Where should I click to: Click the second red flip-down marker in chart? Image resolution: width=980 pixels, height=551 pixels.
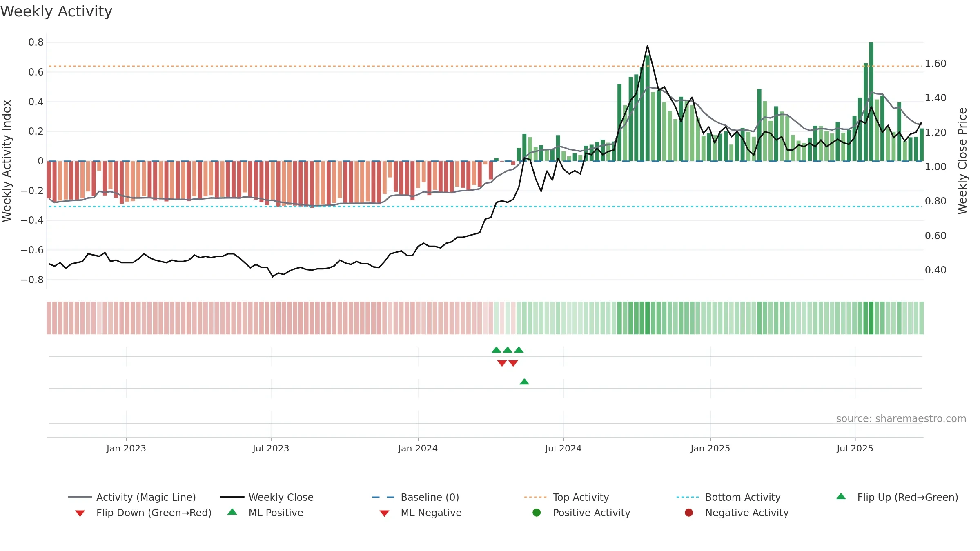click(513, 363)
